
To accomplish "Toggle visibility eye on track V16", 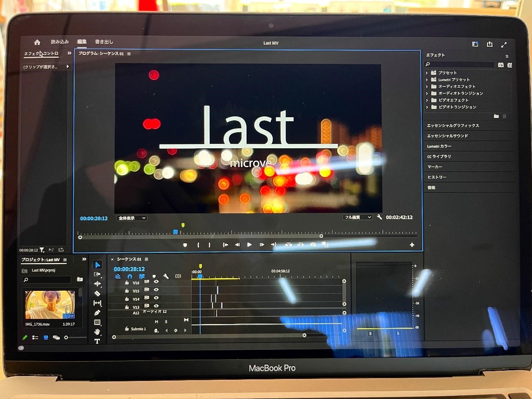I will point(156,282).
